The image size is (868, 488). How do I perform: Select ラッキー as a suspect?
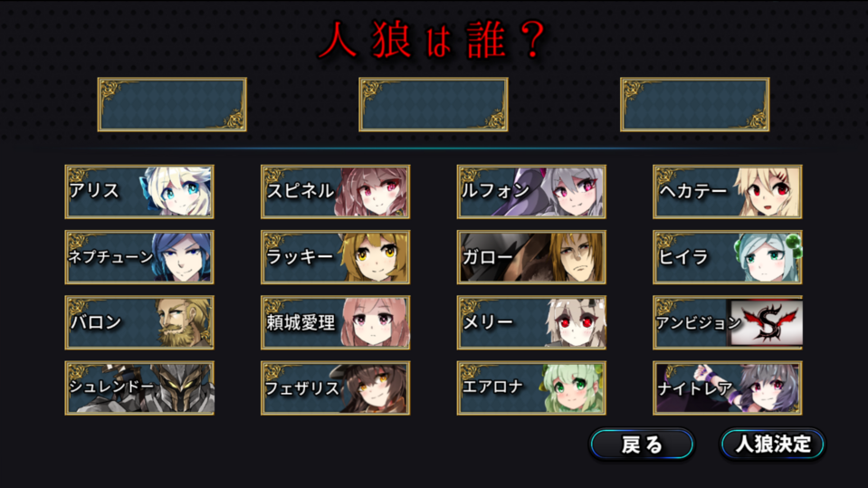click(x=336, y=257)
